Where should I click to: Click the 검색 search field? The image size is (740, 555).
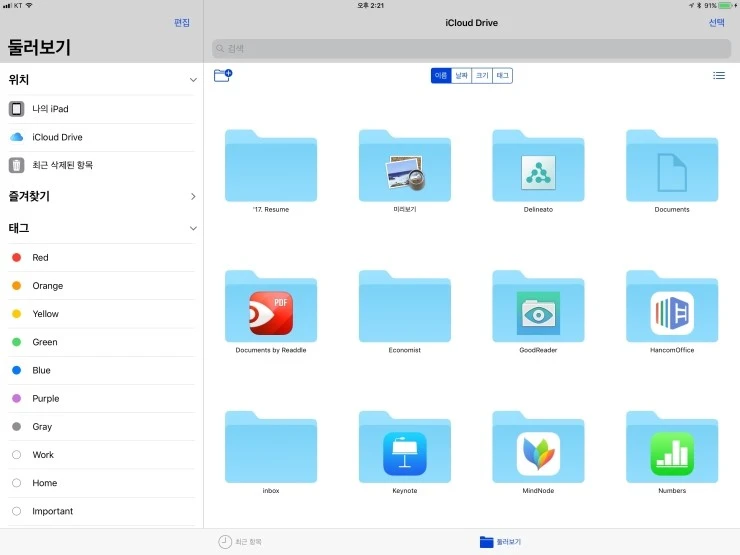pos(471,49)
